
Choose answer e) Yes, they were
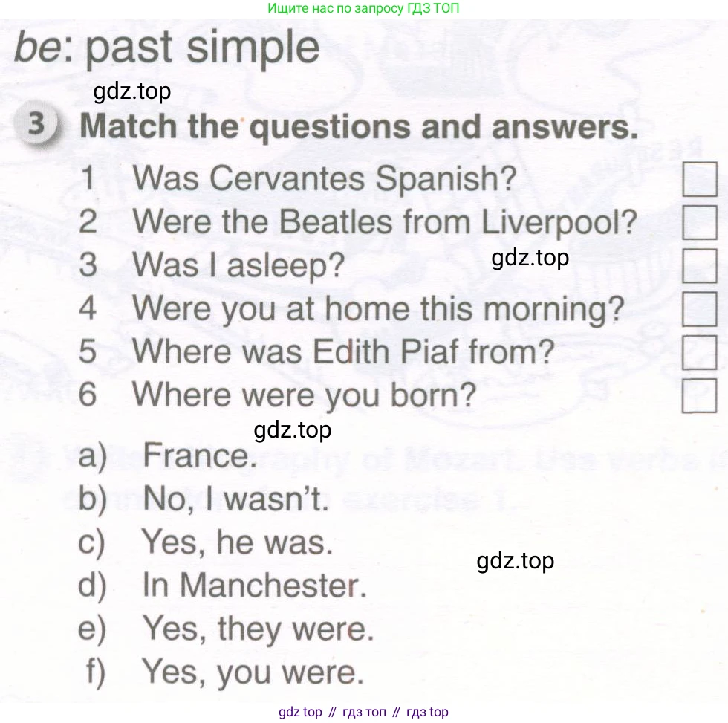coord(226,629)
